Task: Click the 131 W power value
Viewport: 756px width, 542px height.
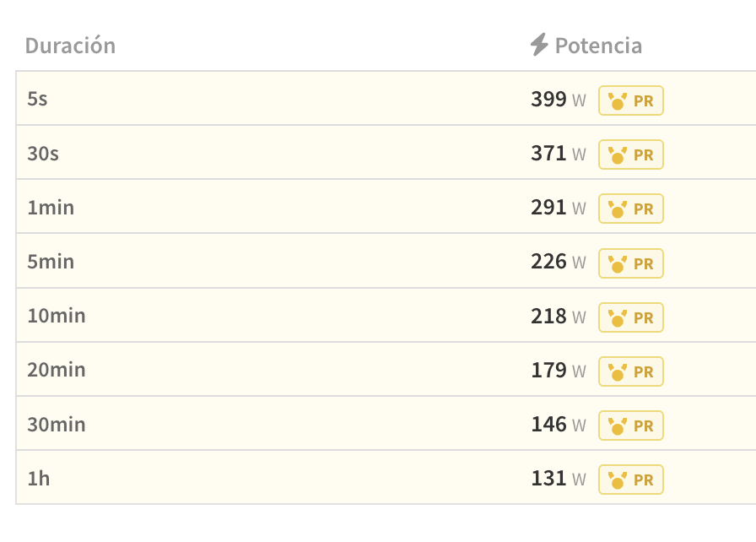Action: (549, 478)
